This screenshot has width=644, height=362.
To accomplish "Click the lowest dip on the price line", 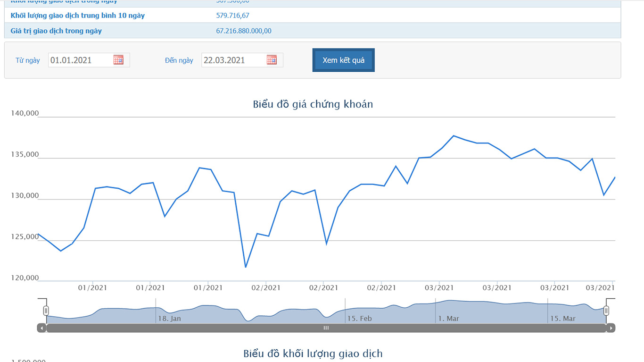I will point(246,267).
